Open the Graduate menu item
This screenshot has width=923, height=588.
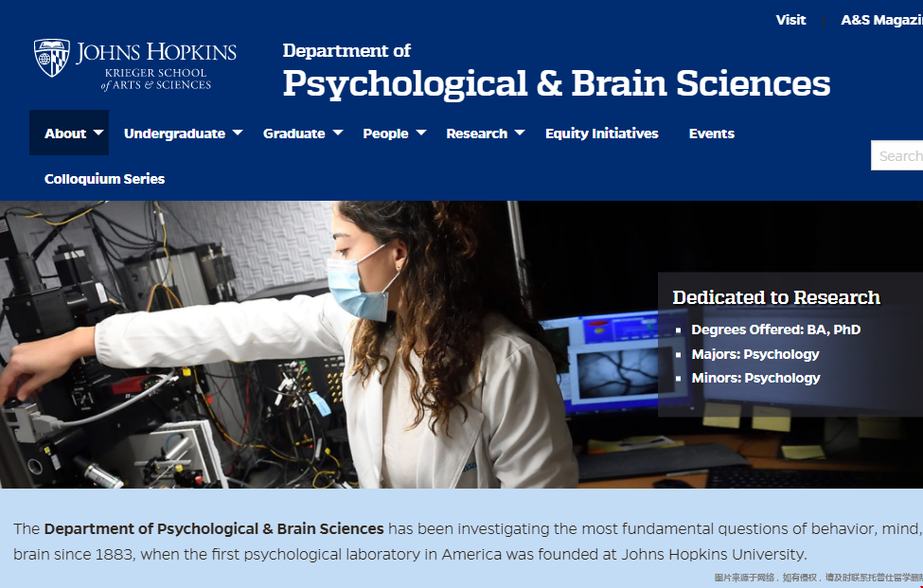pyautogui.click(x=293, y=134)
